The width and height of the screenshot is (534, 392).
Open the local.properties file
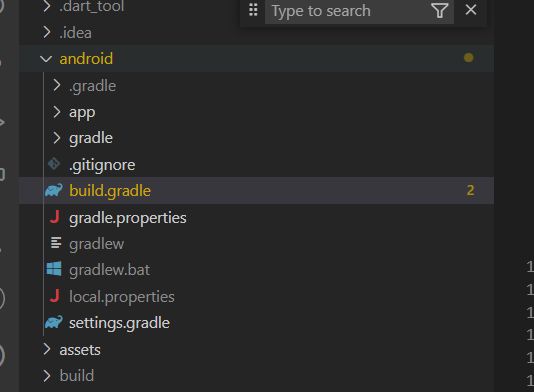pos(122,297)
